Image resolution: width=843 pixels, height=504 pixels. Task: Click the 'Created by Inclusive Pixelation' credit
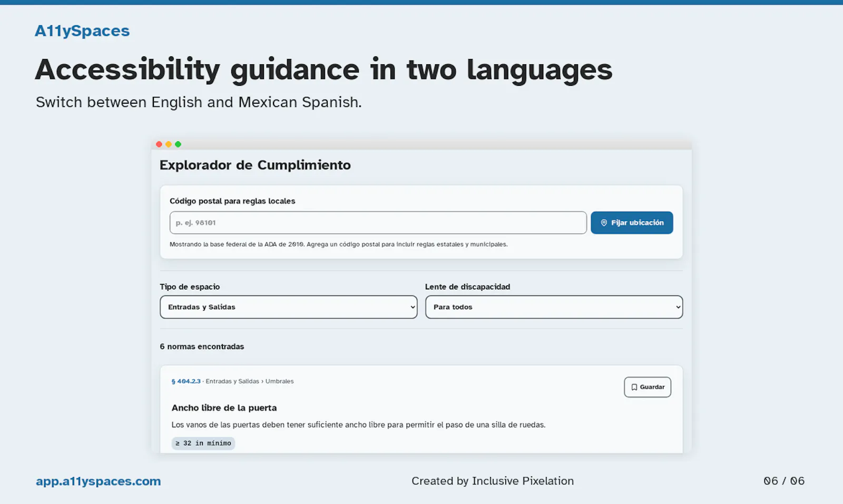pyautogui.click(x=493, y=481)
